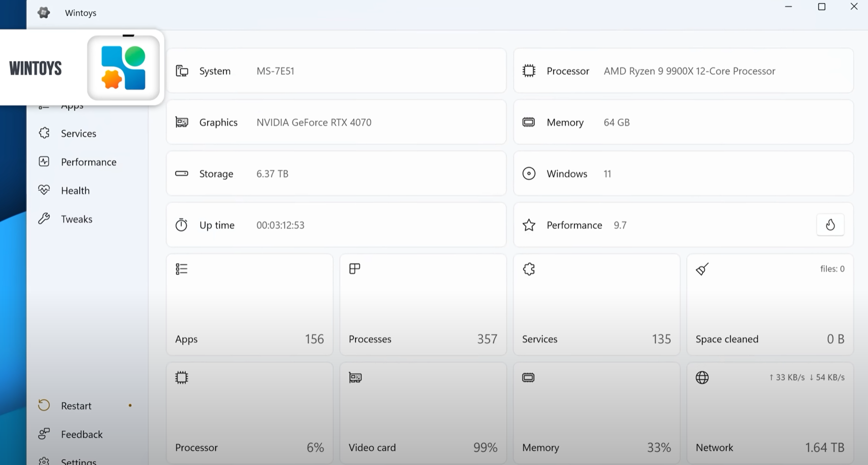The height and width of the screenshot is (465, 868).
Task: Open the Services page from sidebar
Action: click(79, 133)
